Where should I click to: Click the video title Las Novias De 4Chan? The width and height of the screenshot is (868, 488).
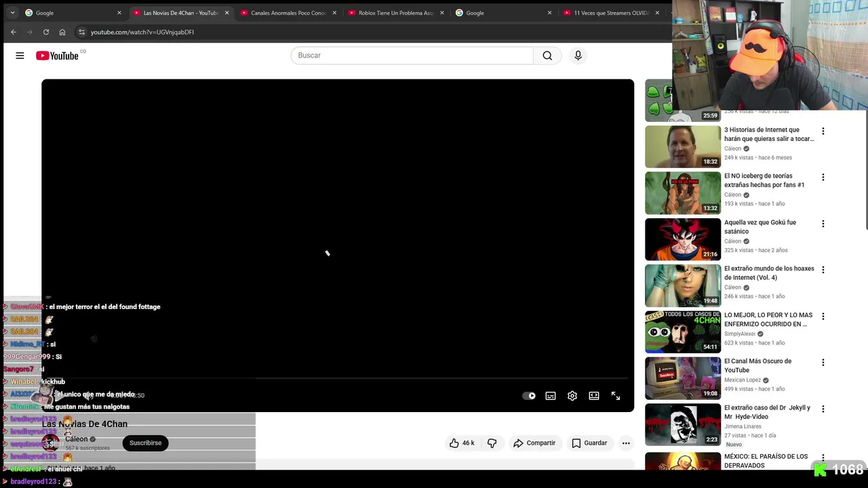tap(85, 424)
